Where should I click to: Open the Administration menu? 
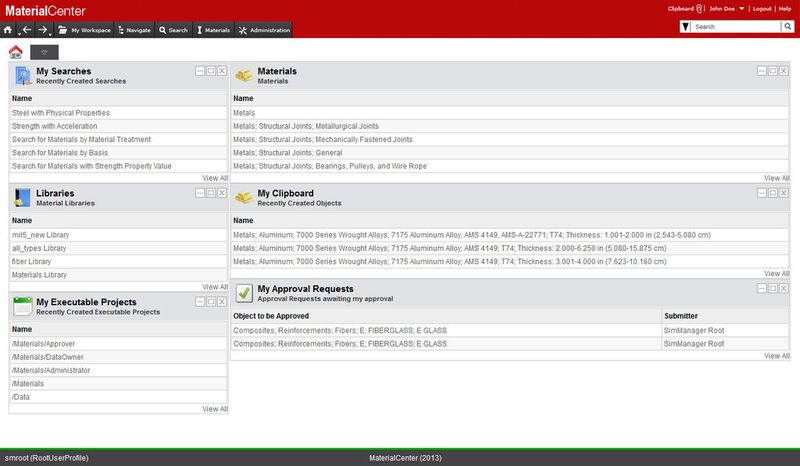[x=264, y=30]
